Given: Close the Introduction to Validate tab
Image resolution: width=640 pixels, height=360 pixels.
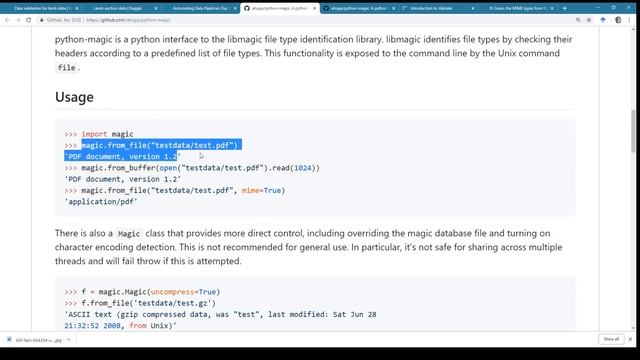Looking at the screenshot, I should 473,8.
